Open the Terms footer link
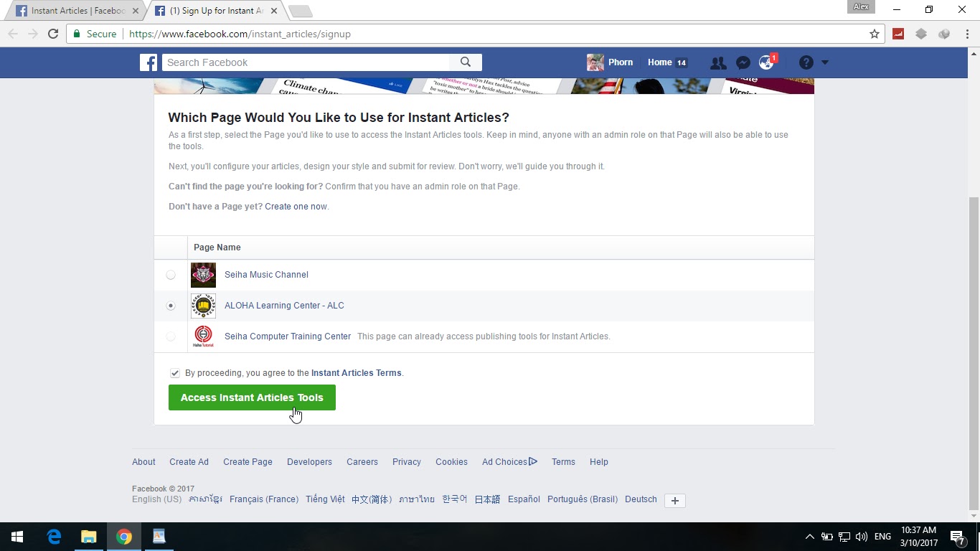This screenshot has height=551, width=980. click(x=563, y=462)
